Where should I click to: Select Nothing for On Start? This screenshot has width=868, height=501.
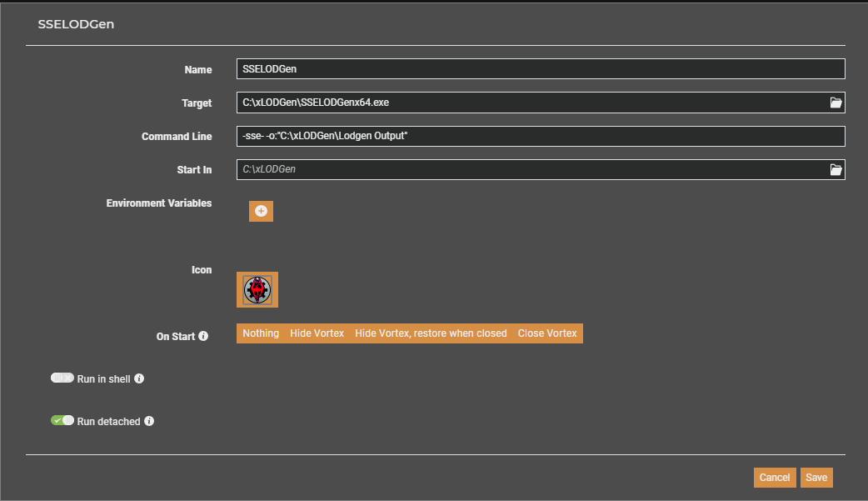pyautogui.click(x=261, y=333)
